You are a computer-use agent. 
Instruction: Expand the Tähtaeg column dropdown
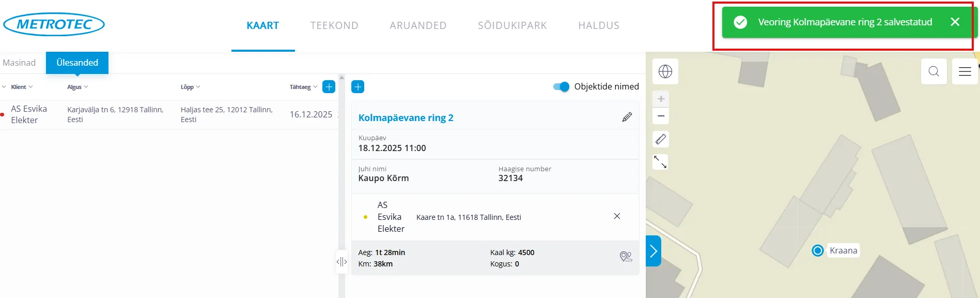coord(303,87)
